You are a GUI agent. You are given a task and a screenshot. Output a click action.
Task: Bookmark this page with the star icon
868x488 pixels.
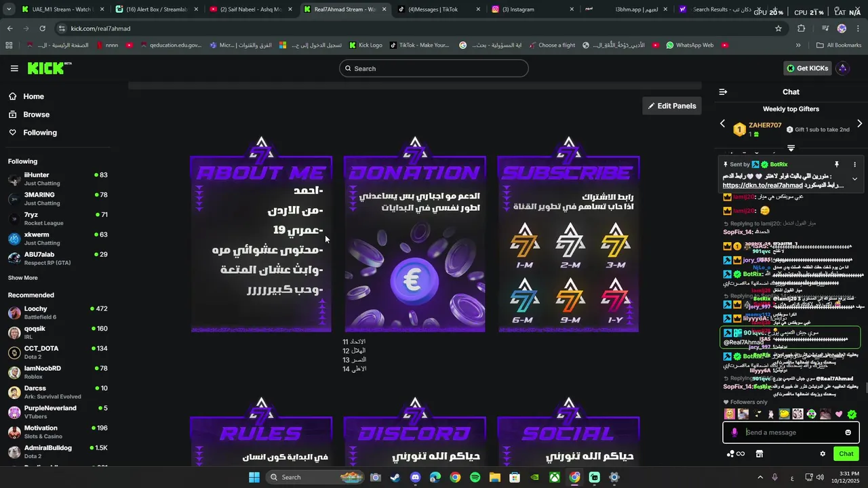778,28
